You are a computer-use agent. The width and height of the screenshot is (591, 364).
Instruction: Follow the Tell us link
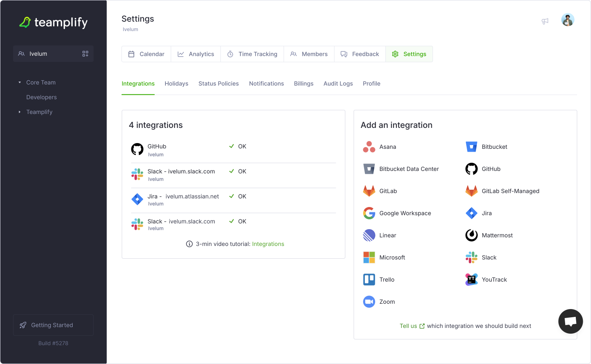click(412, 326)
